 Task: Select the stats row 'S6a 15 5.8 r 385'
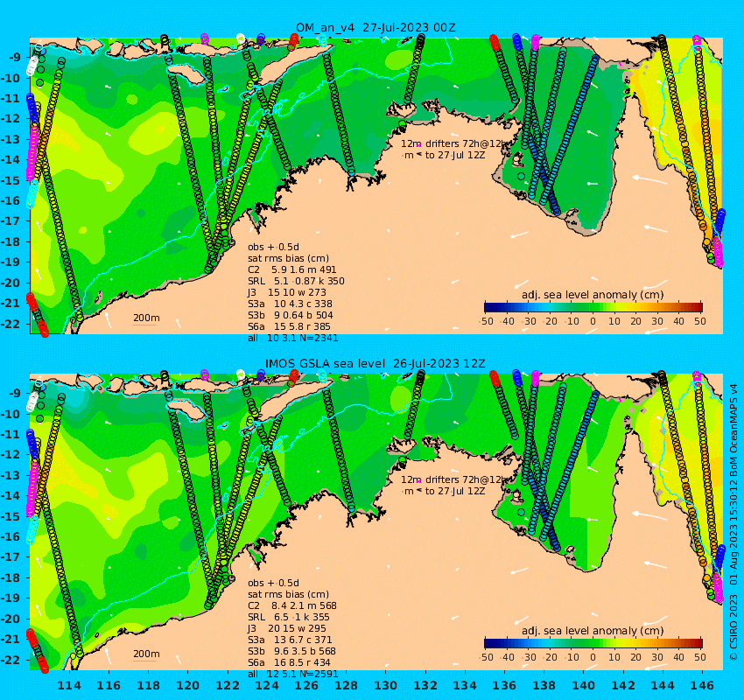tap(289, 326)
